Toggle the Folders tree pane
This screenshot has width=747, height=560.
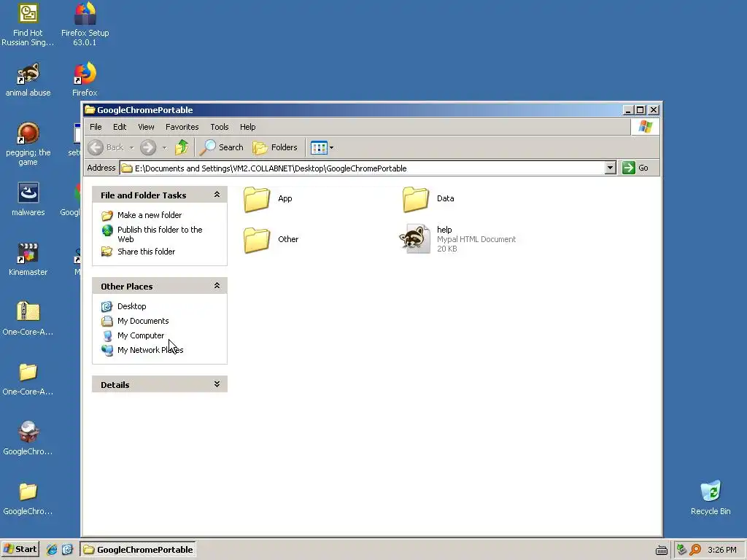(275, 147)
